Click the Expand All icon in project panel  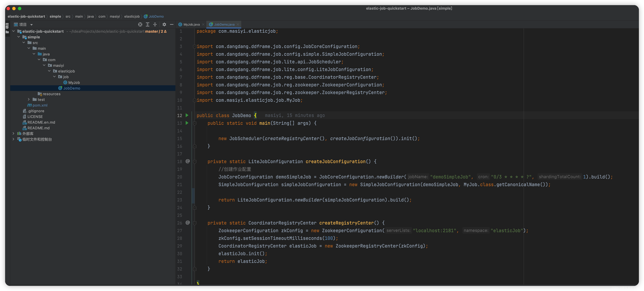pyautogui.click(x=147, y=25)
